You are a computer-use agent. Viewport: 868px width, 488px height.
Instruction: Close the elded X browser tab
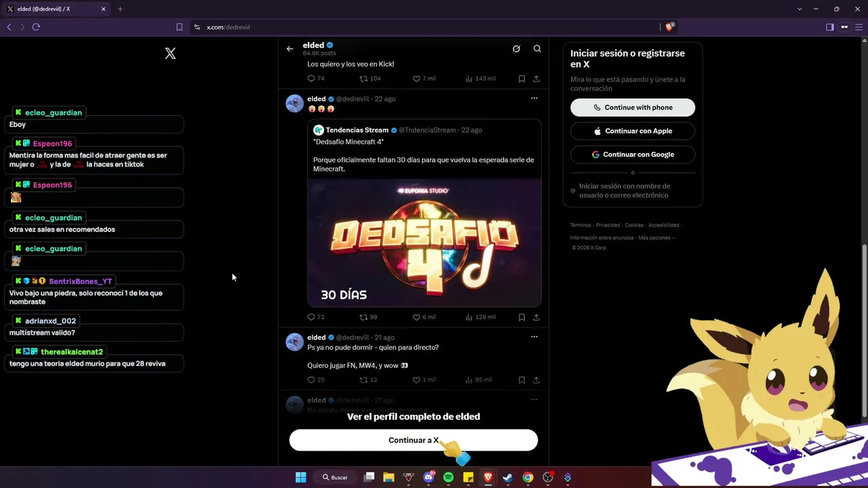tap(103, 9)
